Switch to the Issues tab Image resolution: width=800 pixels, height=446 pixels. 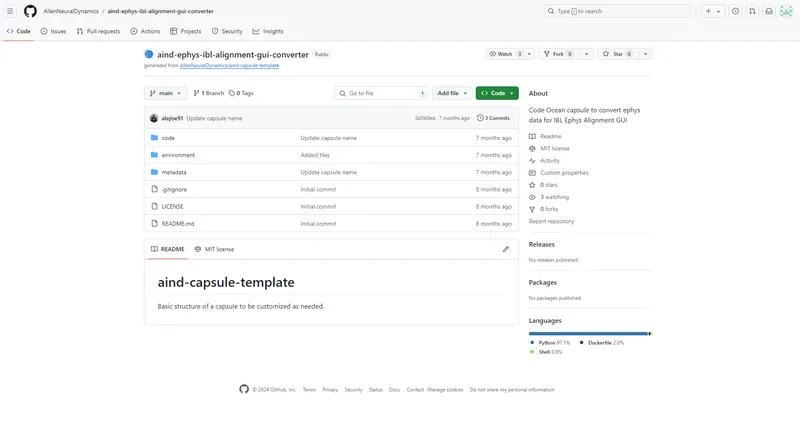54,31
